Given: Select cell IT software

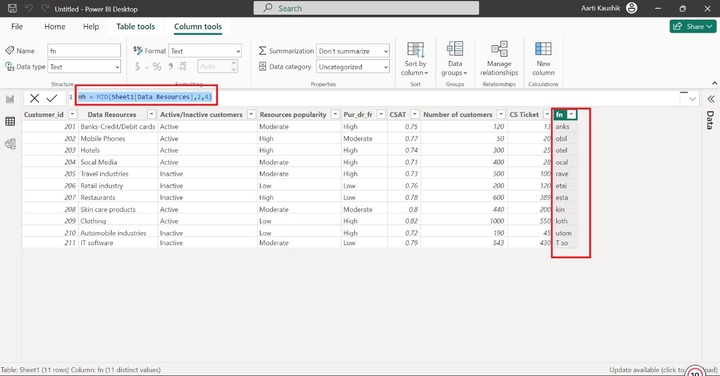Looking at the screenshot, I should tap(118, 243).
